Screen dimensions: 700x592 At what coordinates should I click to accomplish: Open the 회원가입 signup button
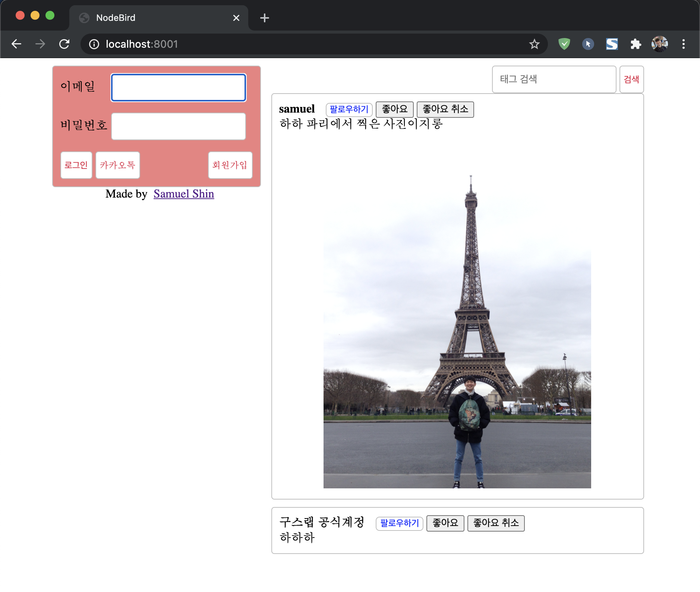pos(230,165)
